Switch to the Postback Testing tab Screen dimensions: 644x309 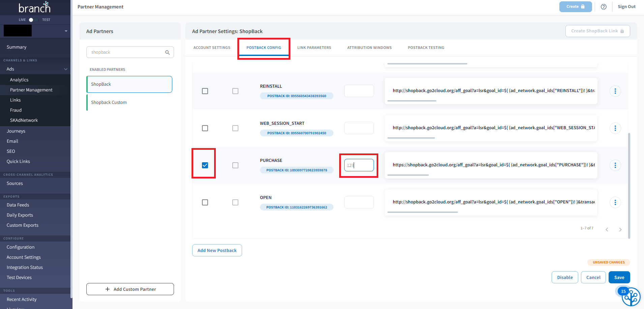[426, 48]
